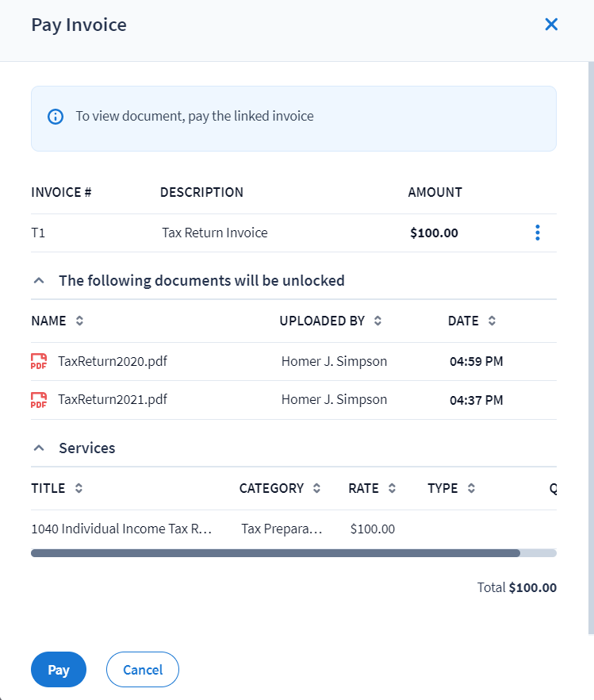Sort documents by Uploaded By arrows
Image resolution: width=594 pixels, height=700 pixels.
[377, 321]
